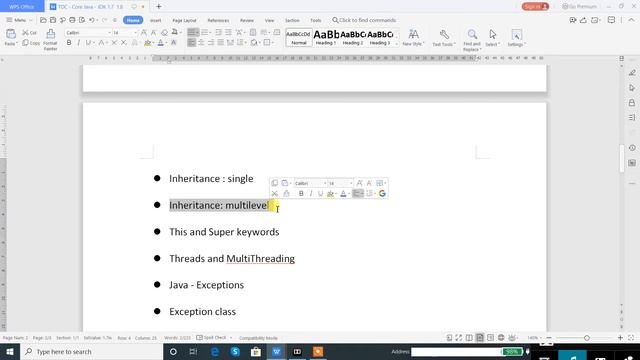
Task: Click the share icon in the top-right toolbar
Action: pyautogui.click(x=583, y=20)
